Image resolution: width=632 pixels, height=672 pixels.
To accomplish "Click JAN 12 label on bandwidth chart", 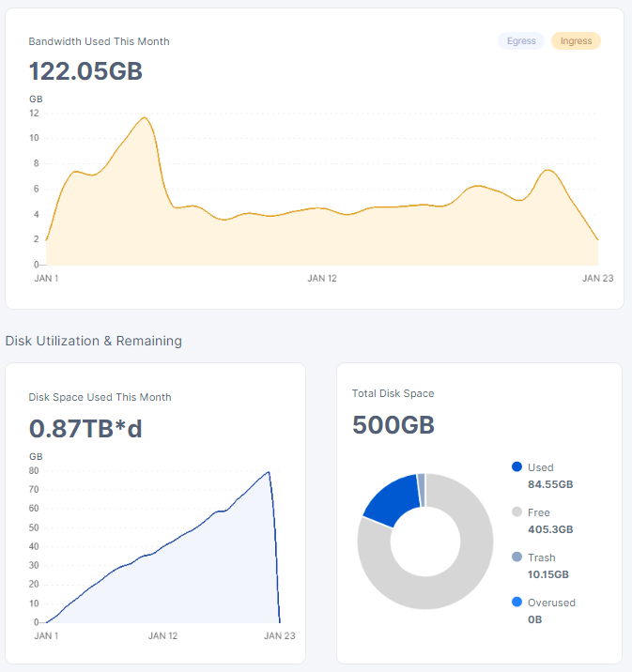I will click(322, 278).
